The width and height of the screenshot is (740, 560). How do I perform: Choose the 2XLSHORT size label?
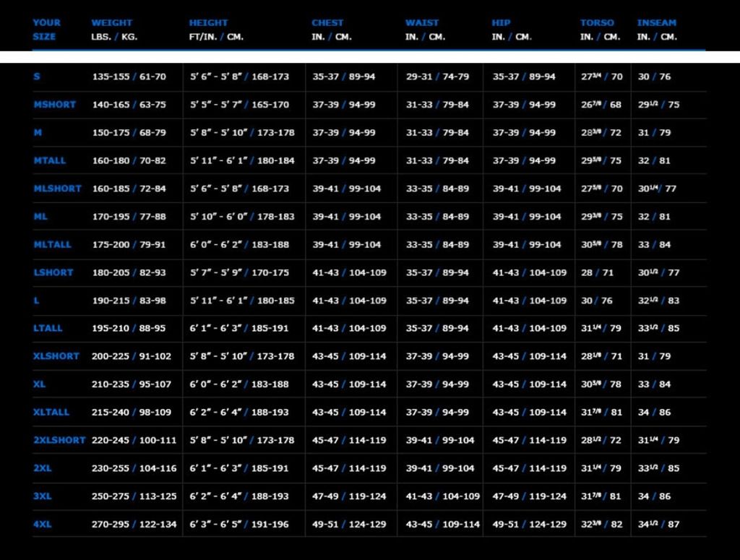[59, 440]
